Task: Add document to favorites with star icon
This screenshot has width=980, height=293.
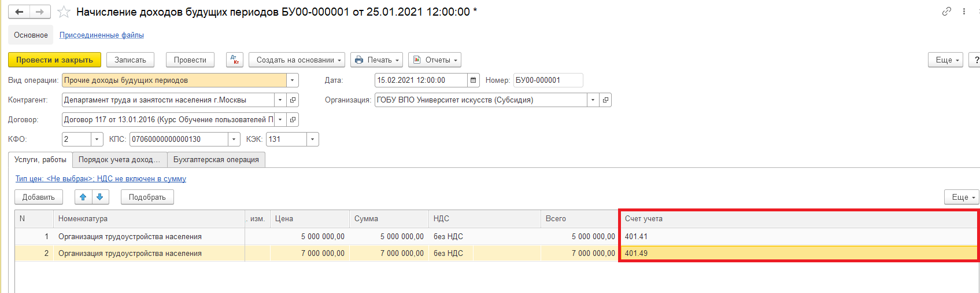Action: tap(64, 12)
